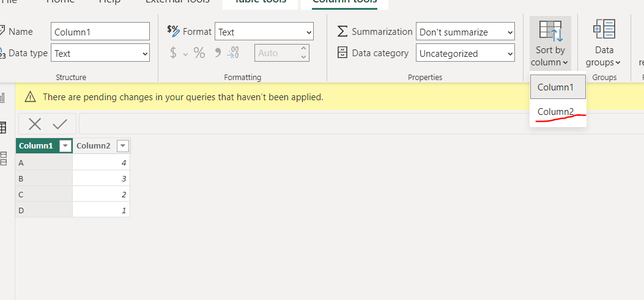Decrease decimal places with down stepper
This screenshot has height=300, width=644.
(x=303, y=57)
